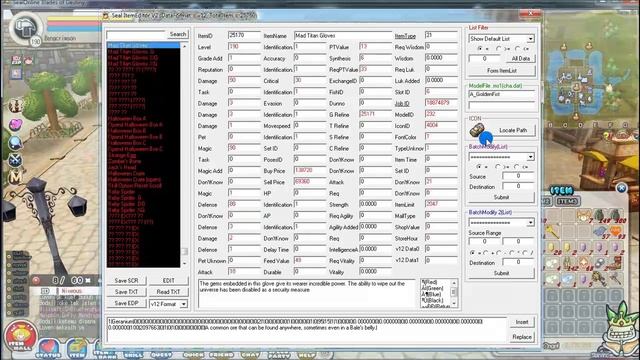Switch to ITEM3 tab in inventory
The width and height of the screenshot is (640, 360).
tap(567, 201)
